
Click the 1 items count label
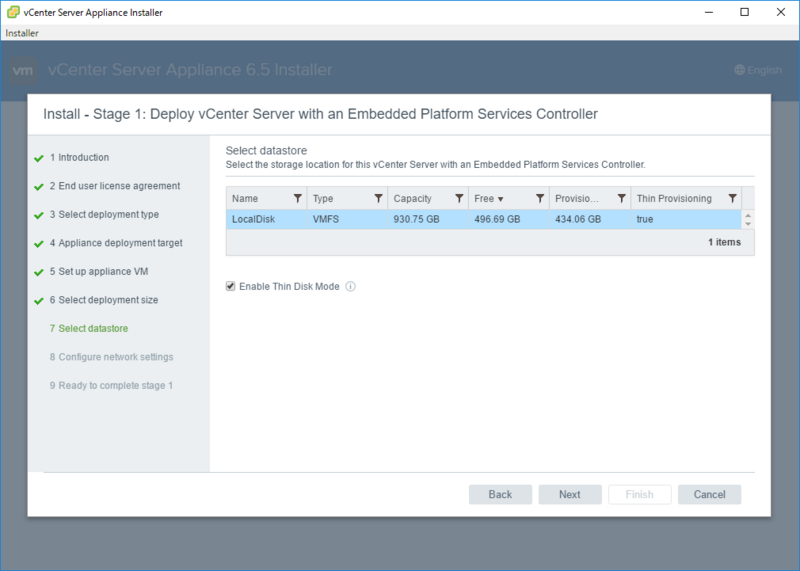pos(724,242)
